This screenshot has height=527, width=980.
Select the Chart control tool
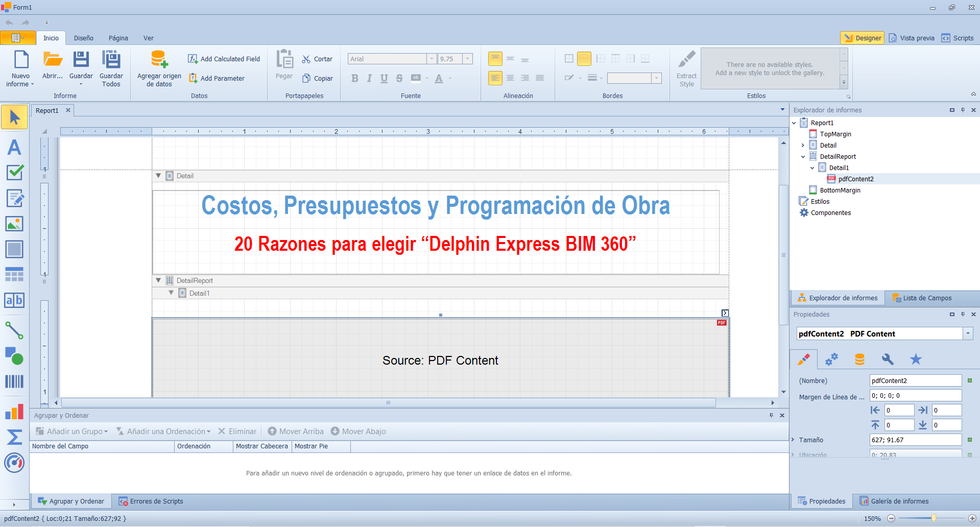tap(14, 412)
